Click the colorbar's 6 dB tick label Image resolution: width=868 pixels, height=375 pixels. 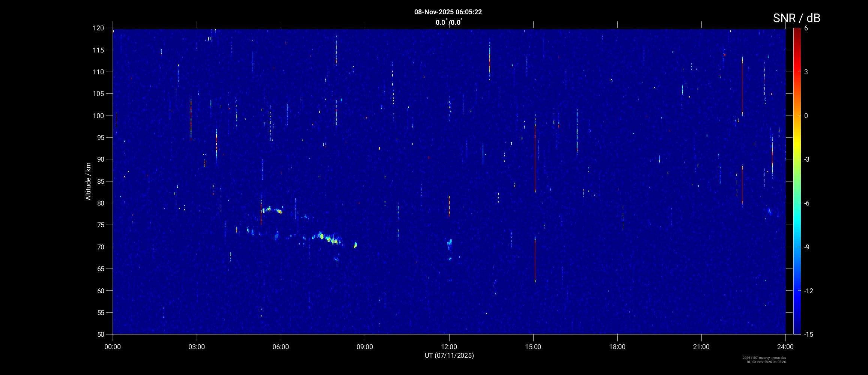pyautogui.click(x=806, y=28)
